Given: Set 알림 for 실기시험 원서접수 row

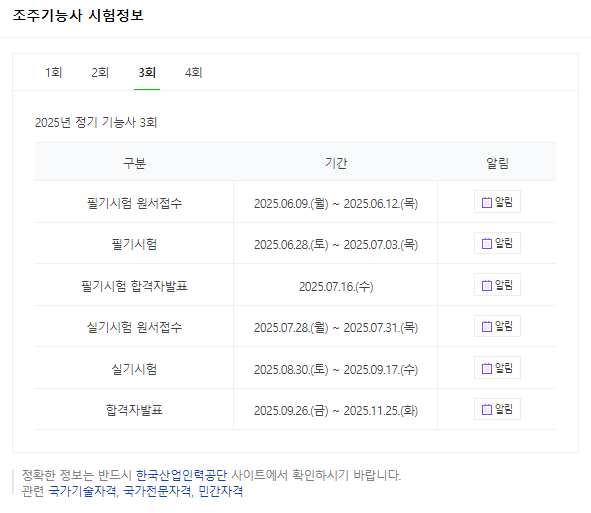Looking at the screenshot, I should point(497,326).
